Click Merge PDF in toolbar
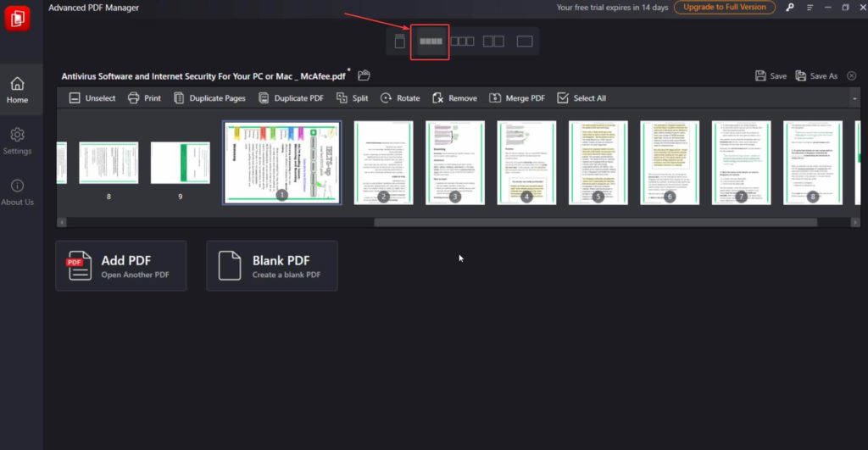 click(x=517, y=98)
